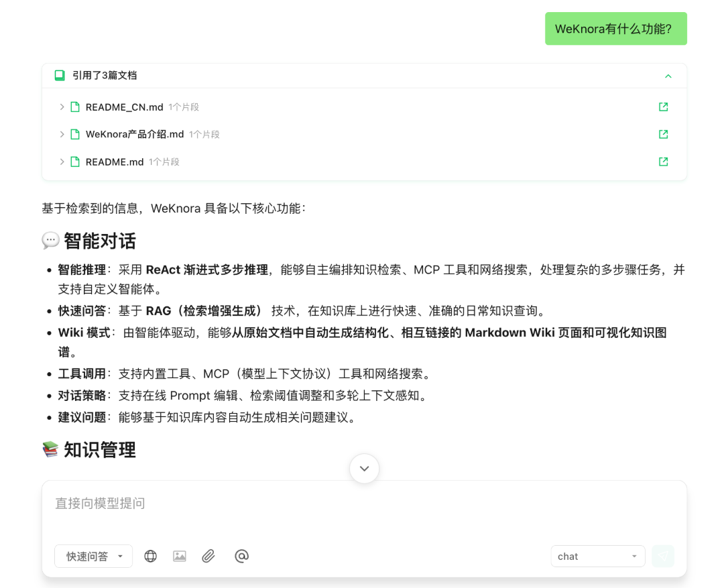Attach a file with paperclip icon
Image resolution: width=724 pixels, height=588 pixels.
coord(208,556)
